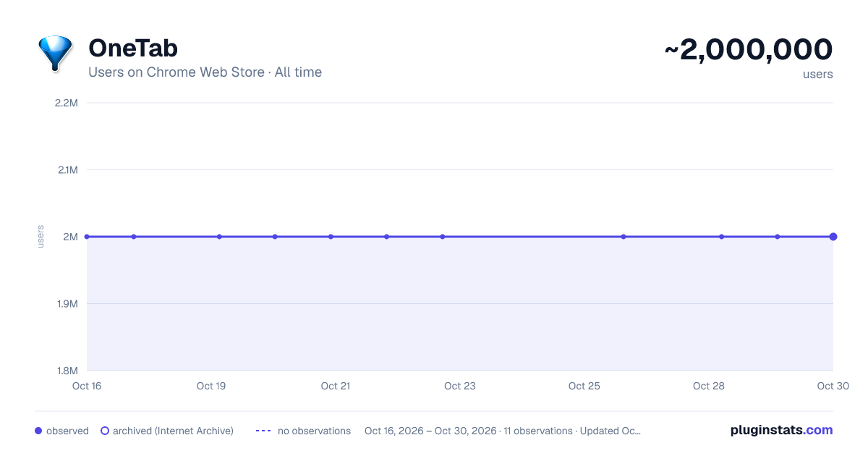868x456 pixels.
Task: Select the data point nearest the Oct 23 label
Action: pyautogui.click(x=443, y=237)
